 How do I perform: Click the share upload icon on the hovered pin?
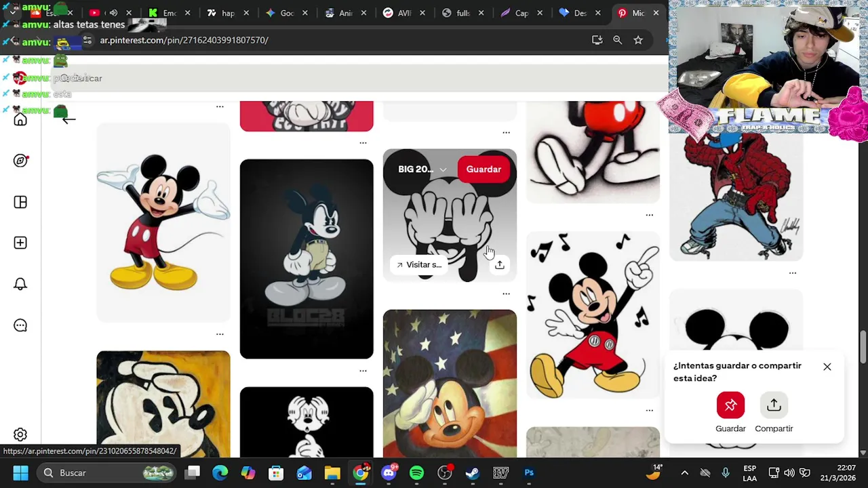pos(500,265)
